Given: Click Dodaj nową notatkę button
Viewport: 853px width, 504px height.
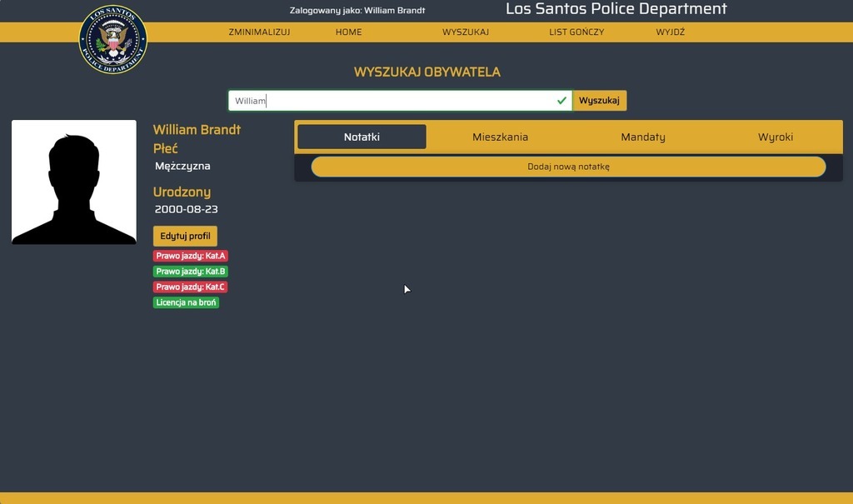Looking at the screenshot, I should point(568,167).
